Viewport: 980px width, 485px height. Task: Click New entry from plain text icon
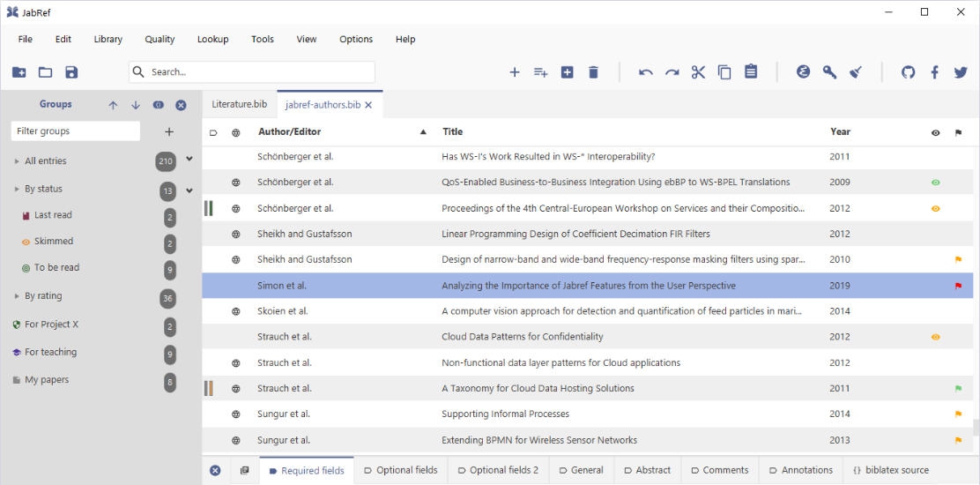(x=540, y=72)
